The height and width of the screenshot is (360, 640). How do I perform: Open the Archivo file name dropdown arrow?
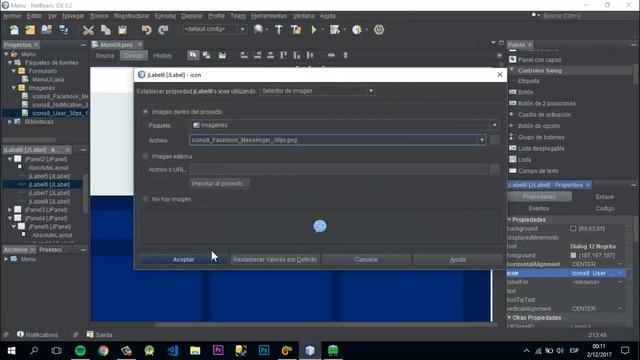482,140
